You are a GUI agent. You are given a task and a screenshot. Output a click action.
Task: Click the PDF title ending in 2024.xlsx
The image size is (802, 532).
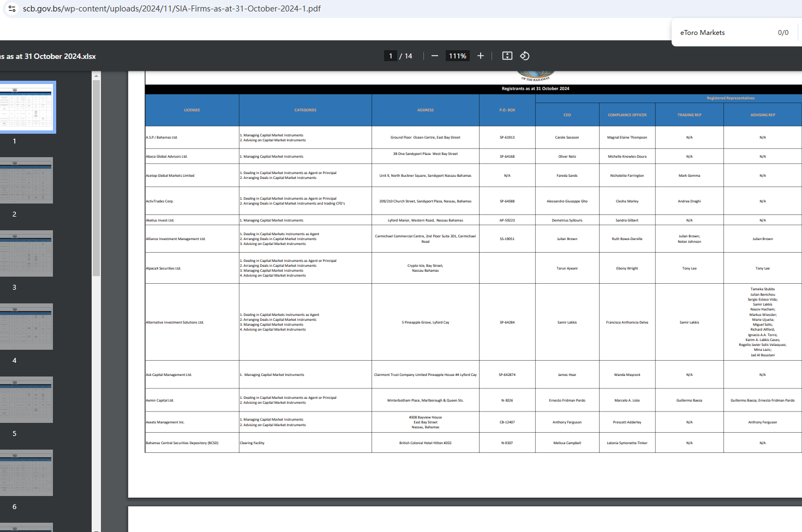click(48, 56)
